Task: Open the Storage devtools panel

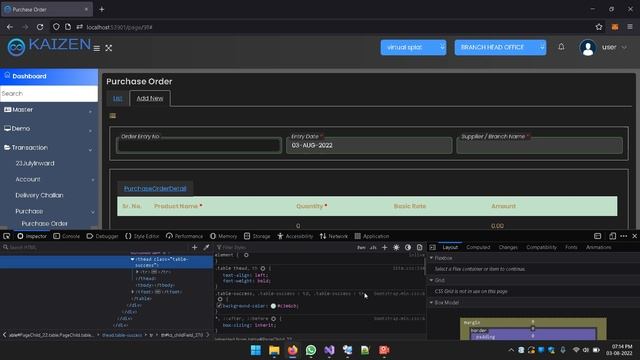Action: click(257, 236)
